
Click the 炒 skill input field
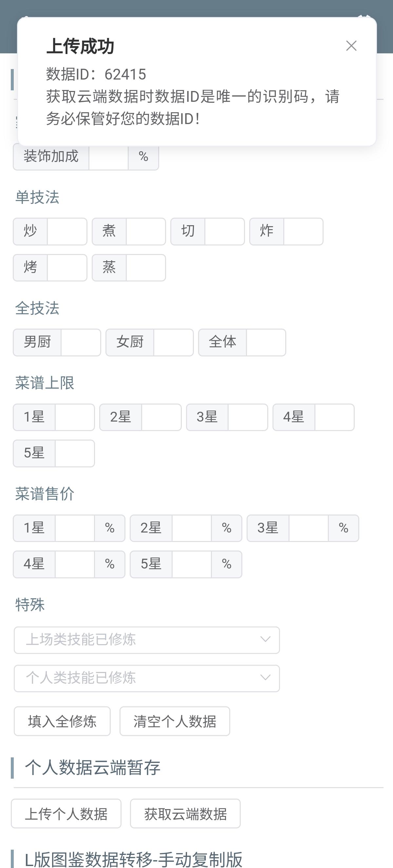coord(67,231)
